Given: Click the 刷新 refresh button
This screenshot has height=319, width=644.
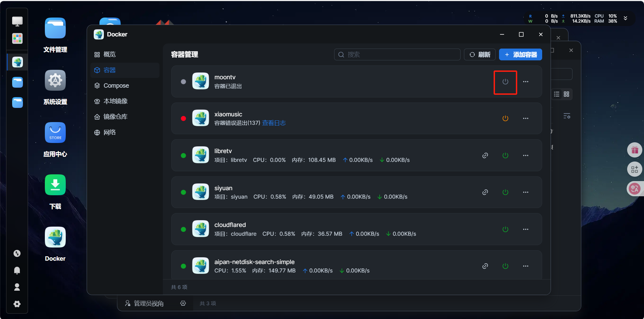Looking at the screenshot, I should [480, 55].
